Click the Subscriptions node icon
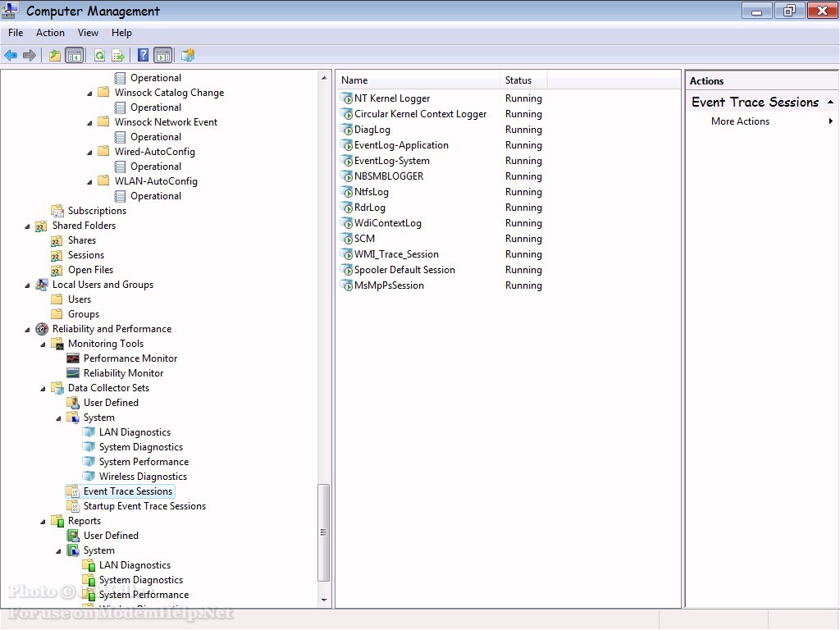Viewport: 840px width, 630px height. [x=57, y=211]
